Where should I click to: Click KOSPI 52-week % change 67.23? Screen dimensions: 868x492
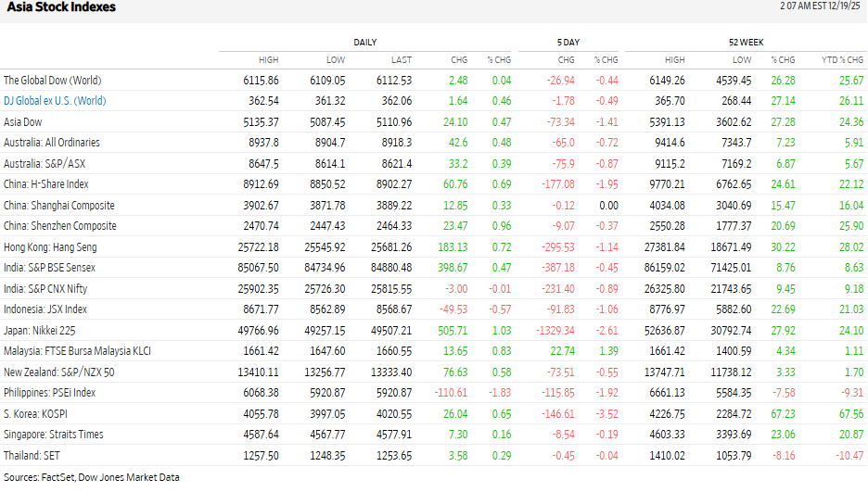(783, 413)
